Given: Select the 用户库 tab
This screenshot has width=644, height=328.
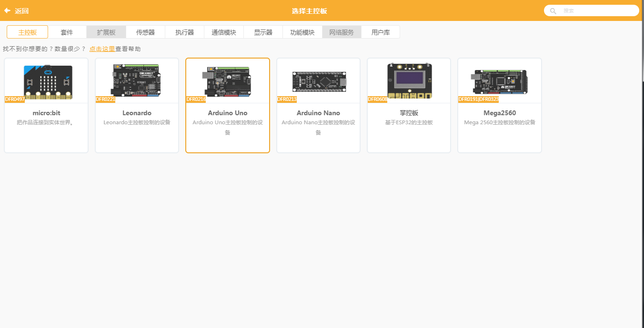Looking at the screenshot, I should tap(381, 32).
